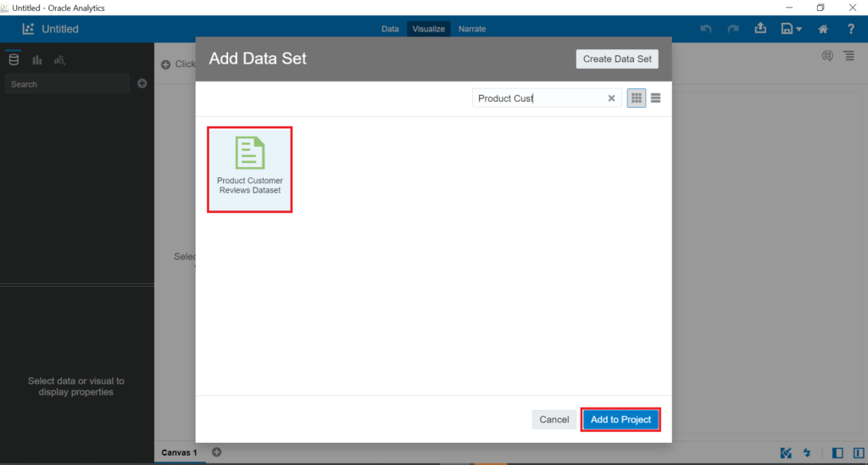Click the plus icon in filter bar
Viewport: 868px width, 465px height.
[x=165, y=64]
